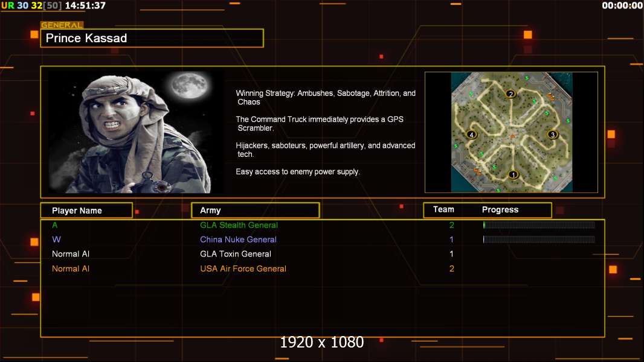Click the 14:51:37 clock overlay
Image resolution: width=644 pixels, height=362 pixels.
point(85,5)
